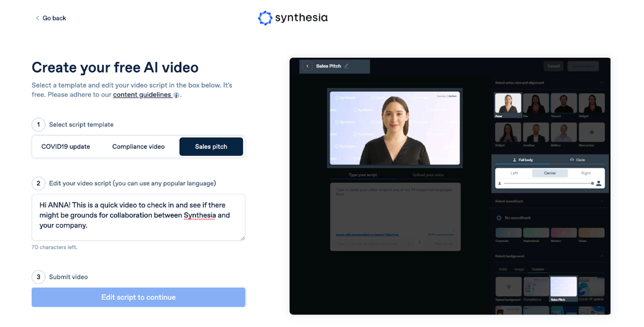The height and width of the screenshot is (327, 644).
Task: Choose the Left alignment option
Action: click(514, 173)
